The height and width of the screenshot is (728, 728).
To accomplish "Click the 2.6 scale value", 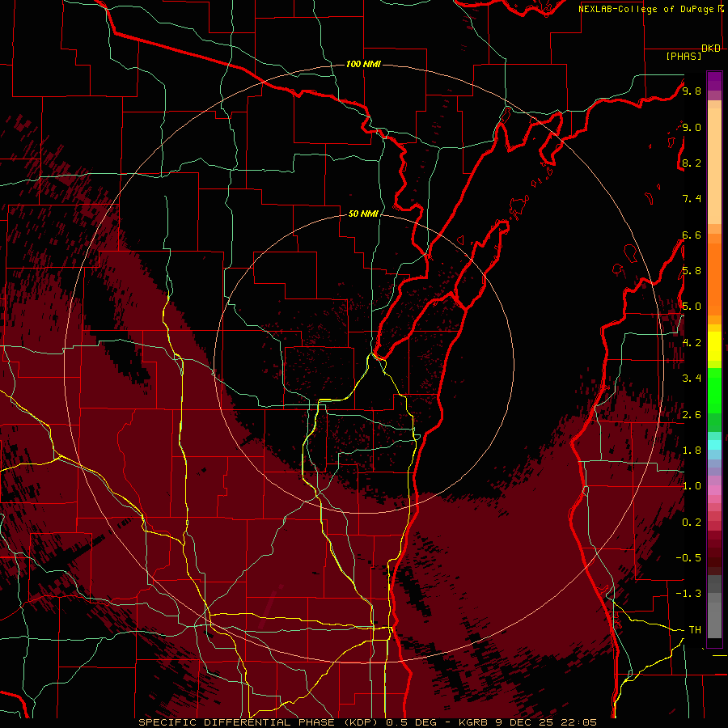I will pos(692,415).
